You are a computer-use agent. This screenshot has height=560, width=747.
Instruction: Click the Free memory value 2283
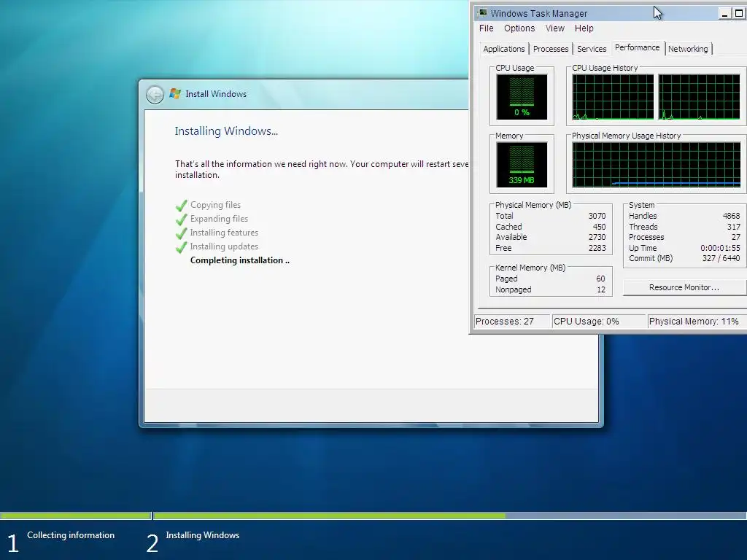pos(597,248)
